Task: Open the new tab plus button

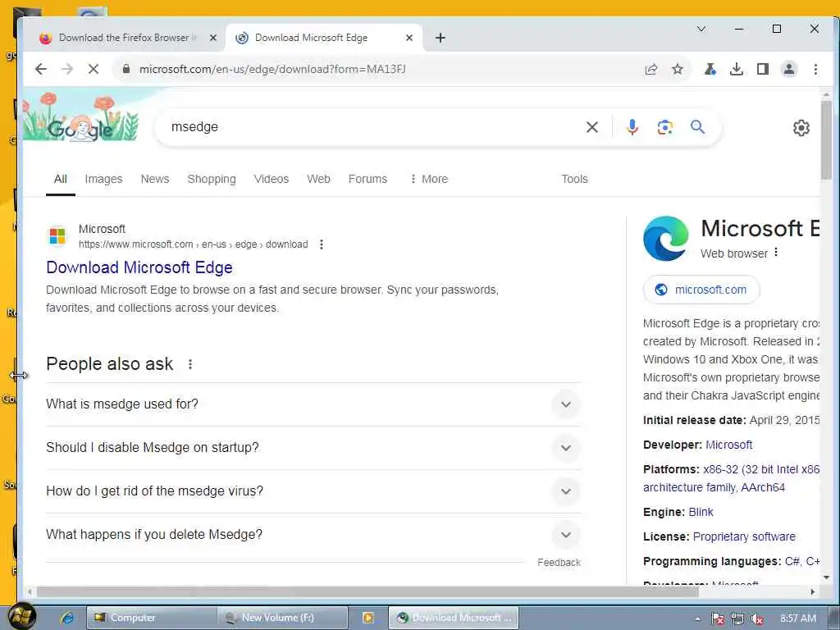Action: click(441, 38)
